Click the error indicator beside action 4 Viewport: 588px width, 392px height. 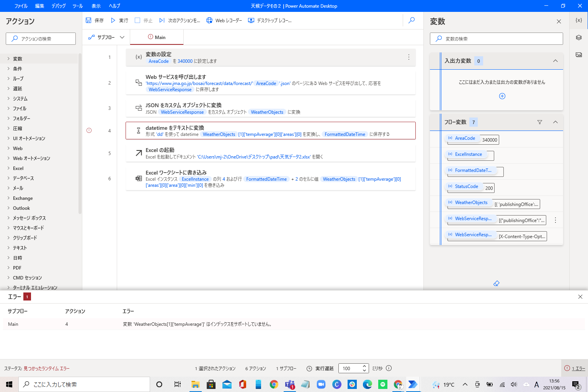89,131
